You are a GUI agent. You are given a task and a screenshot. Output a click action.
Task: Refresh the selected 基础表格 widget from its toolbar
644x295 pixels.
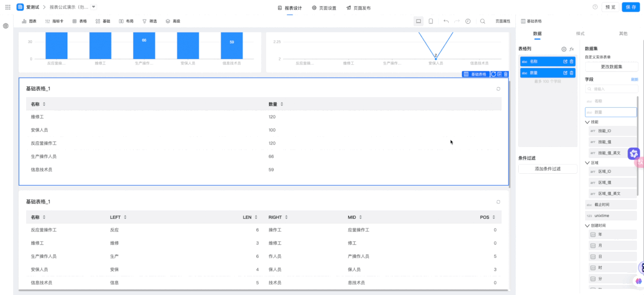(494, 74)
